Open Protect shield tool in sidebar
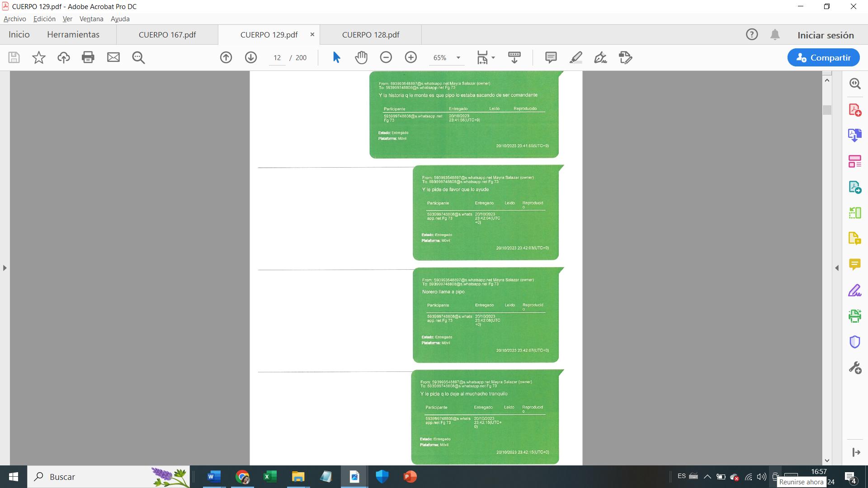 [x=854, y=342]
